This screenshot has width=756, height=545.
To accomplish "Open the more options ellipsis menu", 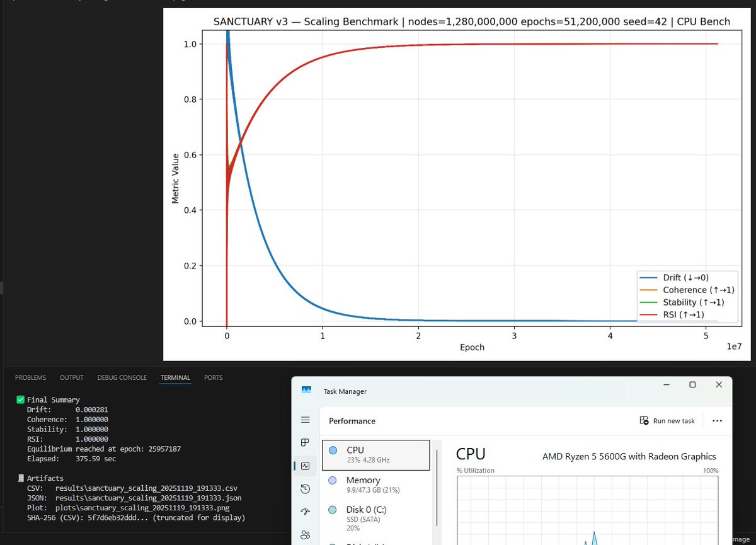I will pyautogui.click(x=718, y=420).
